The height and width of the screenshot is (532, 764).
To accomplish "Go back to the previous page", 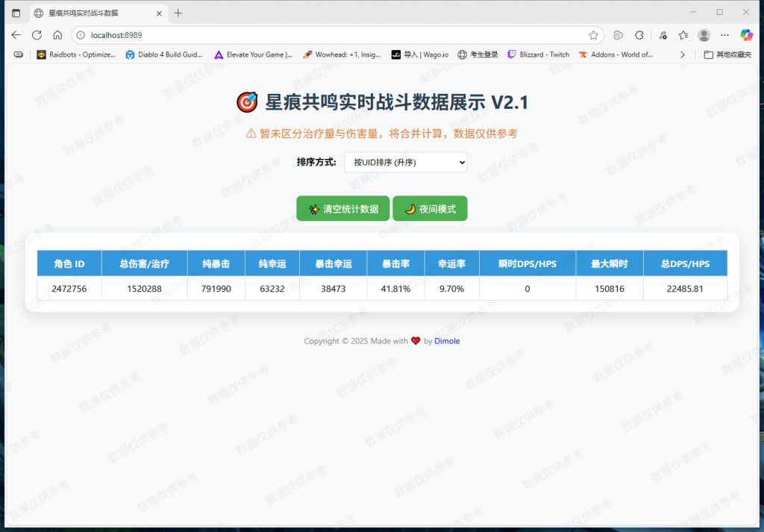I will pos(16,34).
